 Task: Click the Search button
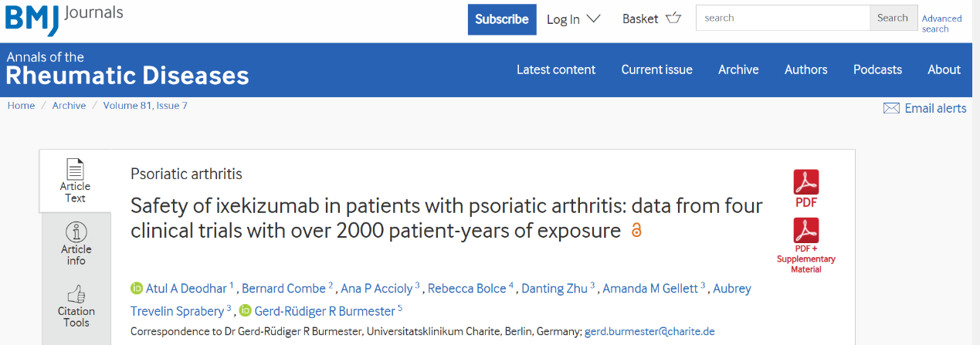[x=893, y=18]
